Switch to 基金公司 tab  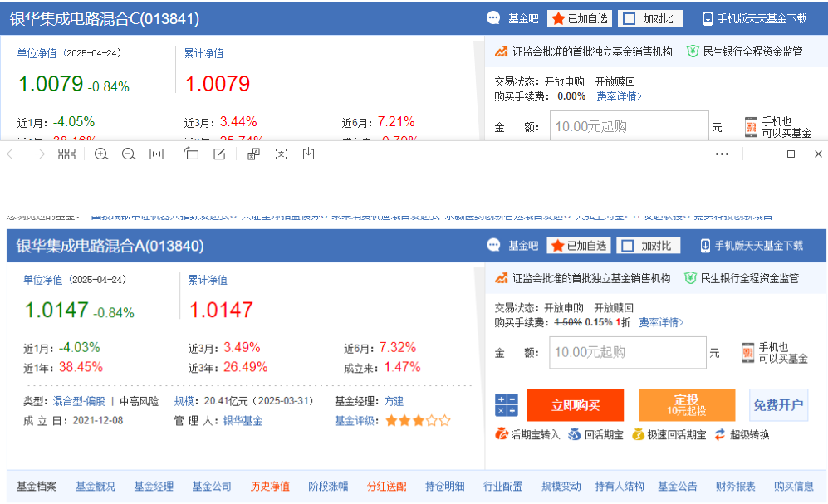(211, 486)
